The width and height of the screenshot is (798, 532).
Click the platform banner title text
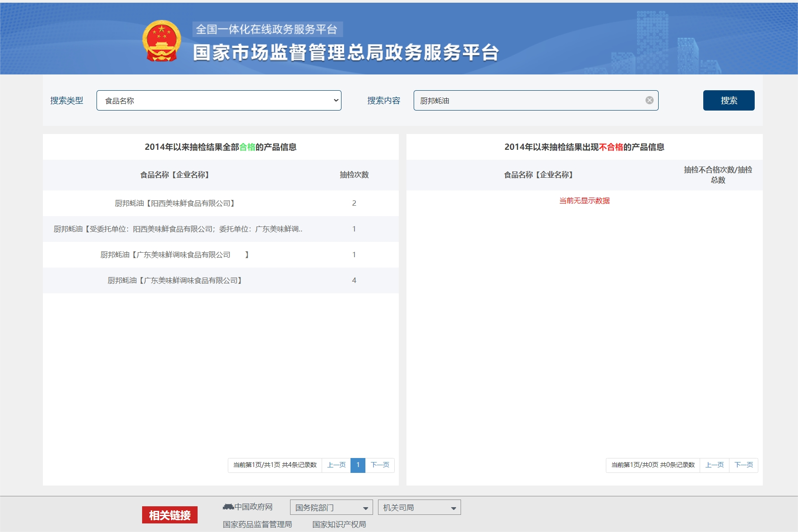tap(346, 51)
